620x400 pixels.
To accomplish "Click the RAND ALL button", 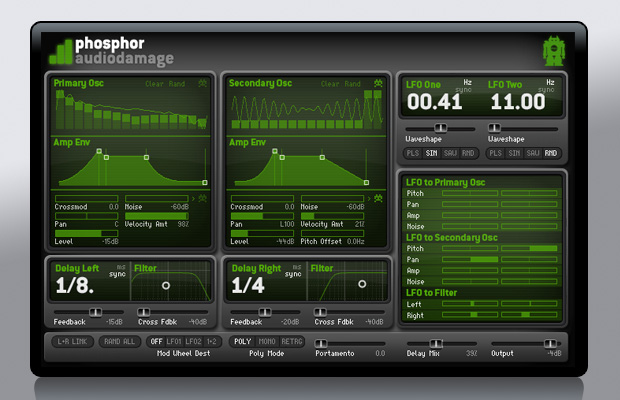I will pos(119,342).
